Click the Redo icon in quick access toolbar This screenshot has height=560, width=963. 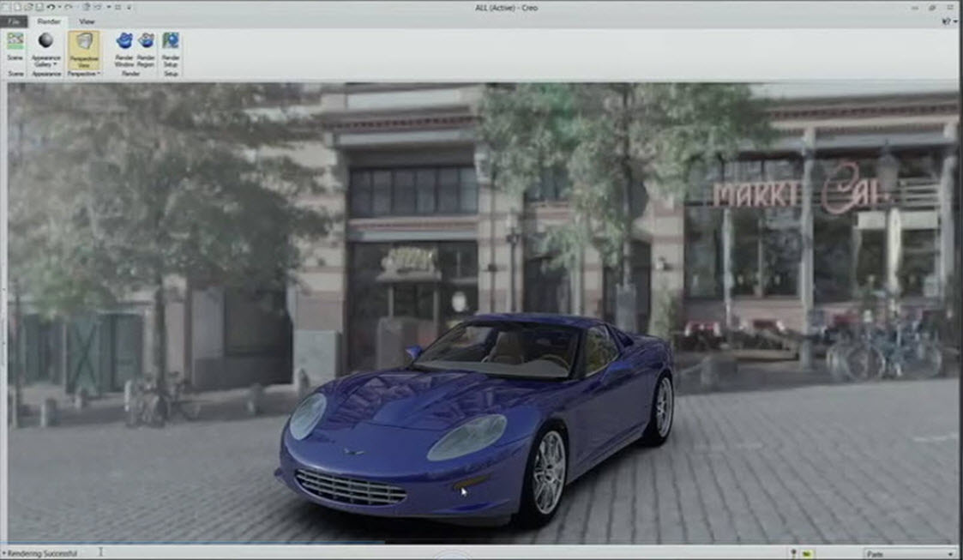[x=68, y=8]
